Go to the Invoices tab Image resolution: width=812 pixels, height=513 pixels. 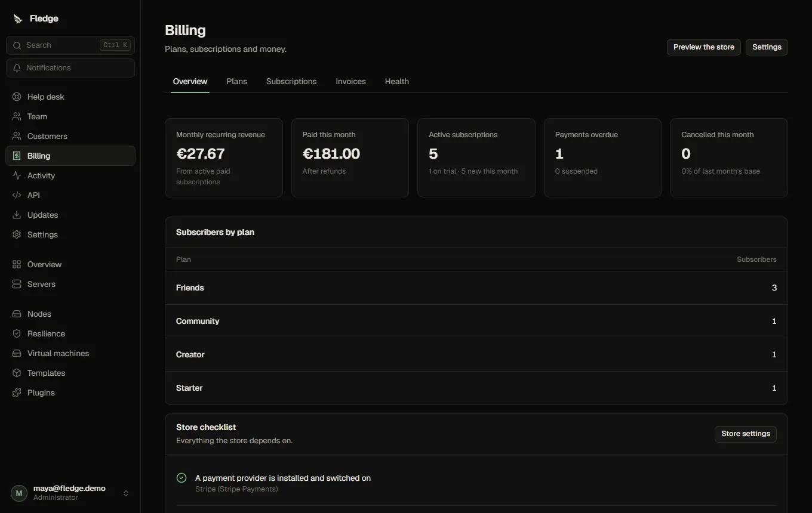coord(350,81)
